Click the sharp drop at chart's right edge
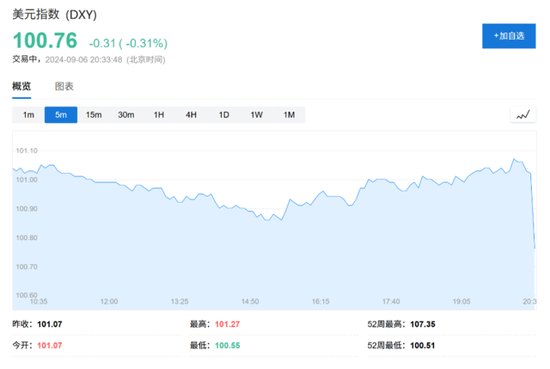The image size is (550, 369). [533, 210]
